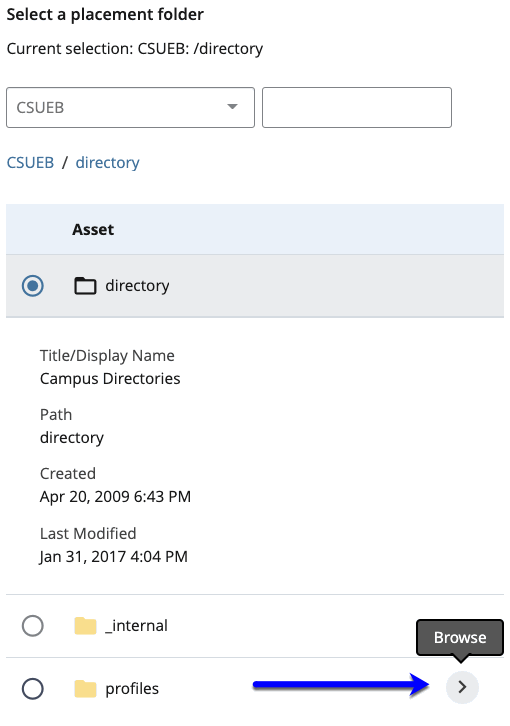Select the profiles folder radio button
The height and width of the screenshot is (726, 510).
click(33, 689)
